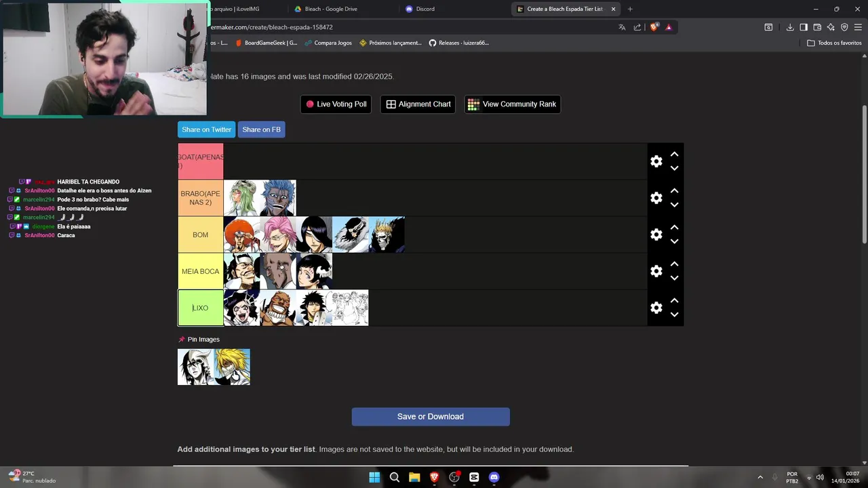Select the black-and-white character in unranked images
The image size is (868, 488).
coord(195,367)
